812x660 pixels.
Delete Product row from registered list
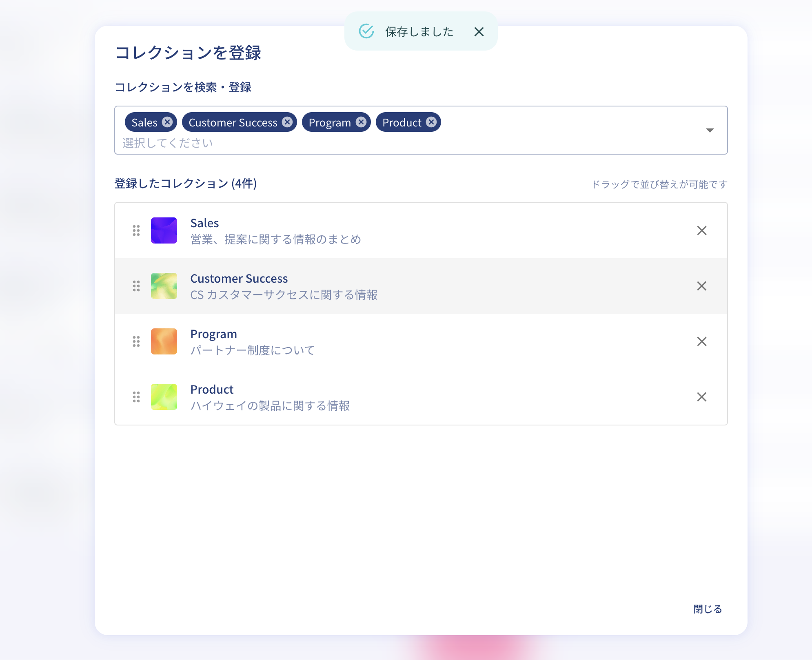tap(701, 397)
